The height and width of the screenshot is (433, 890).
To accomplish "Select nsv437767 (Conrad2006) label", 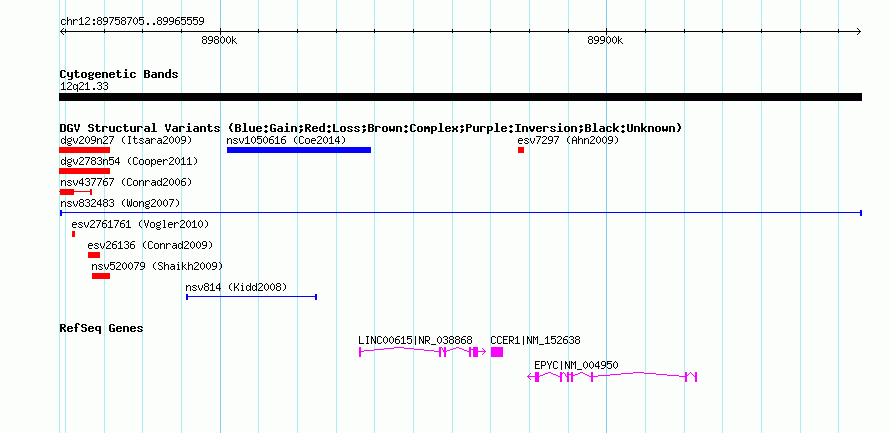I will pyautogui.click(x=126, y=183).
